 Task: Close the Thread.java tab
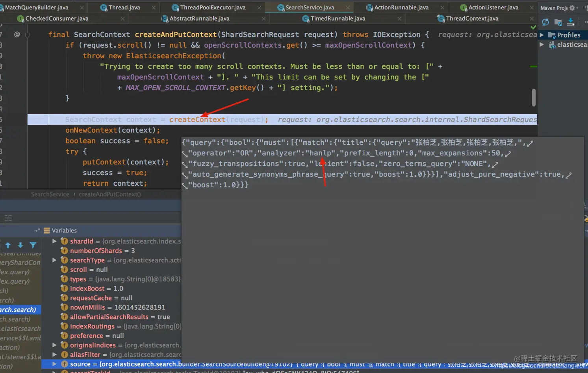point(154,7)
